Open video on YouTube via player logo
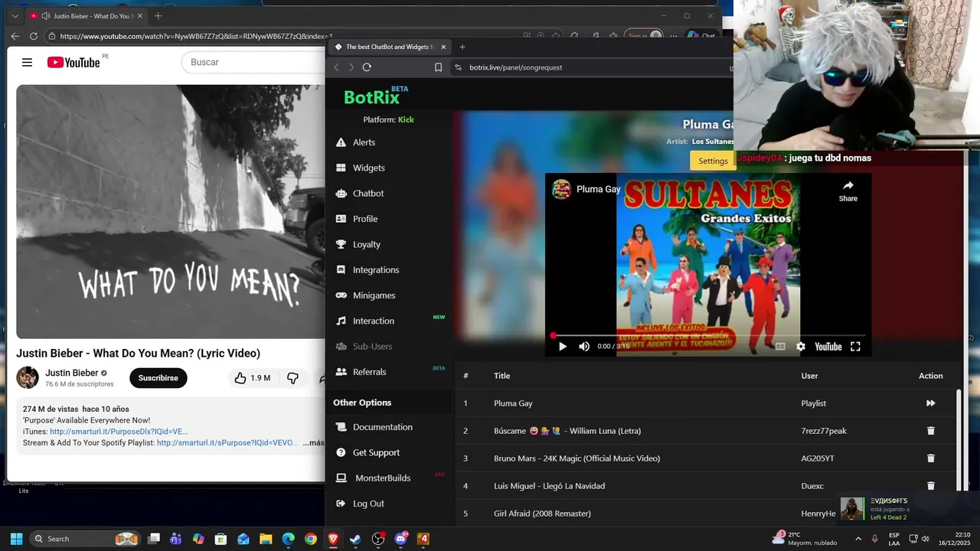The width and height of the screenshot is (980, 551). (x=828, y=347)
